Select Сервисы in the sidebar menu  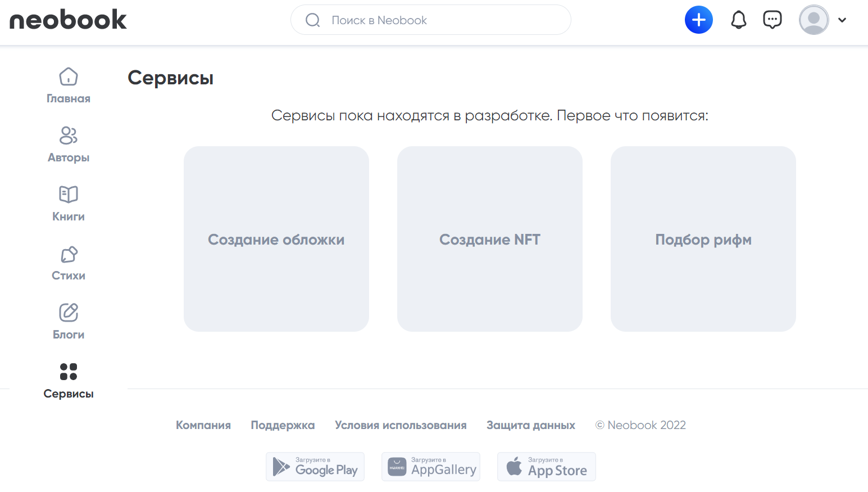coord(69,381)
